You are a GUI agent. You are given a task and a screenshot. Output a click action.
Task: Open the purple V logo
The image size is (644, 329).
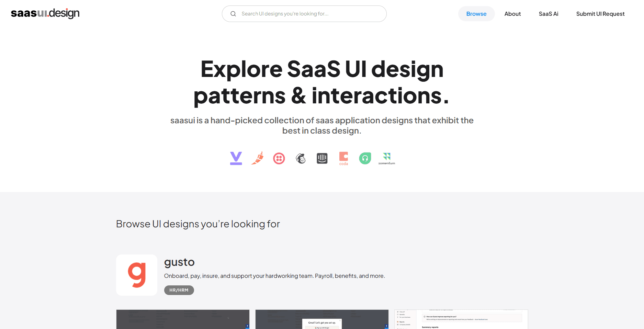[x=236, y=158]
